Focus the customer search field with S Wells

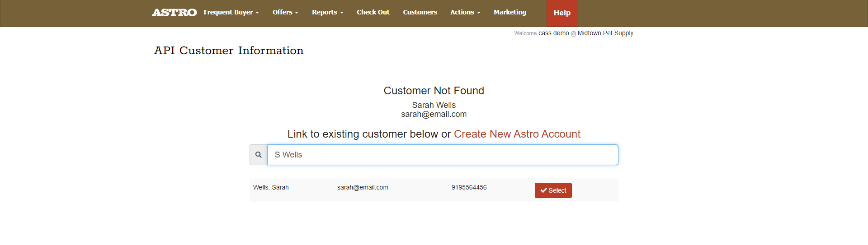click(442, 155)
